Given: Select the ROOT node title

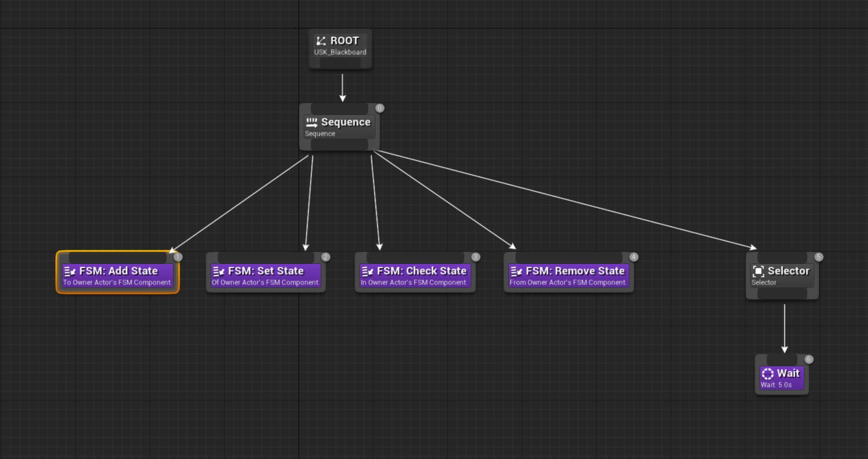Looking at the screenshot, I should [x=345, y=41].
